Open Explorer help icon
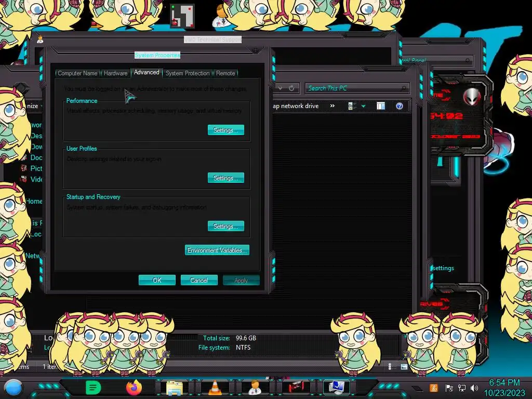This screenshot has width=532, height=399. click(x=400, y=106)
